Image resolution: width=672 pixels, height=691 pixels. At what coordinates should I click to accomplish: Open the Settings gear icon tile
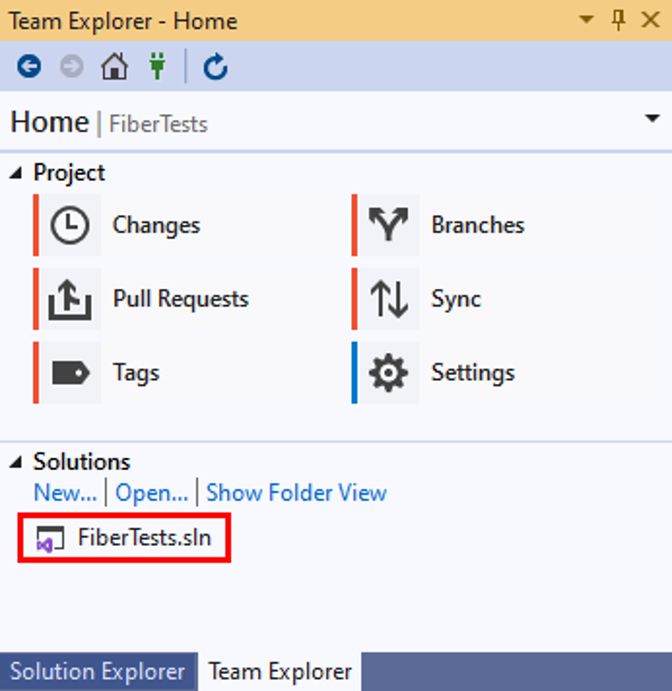click(388, 372)
